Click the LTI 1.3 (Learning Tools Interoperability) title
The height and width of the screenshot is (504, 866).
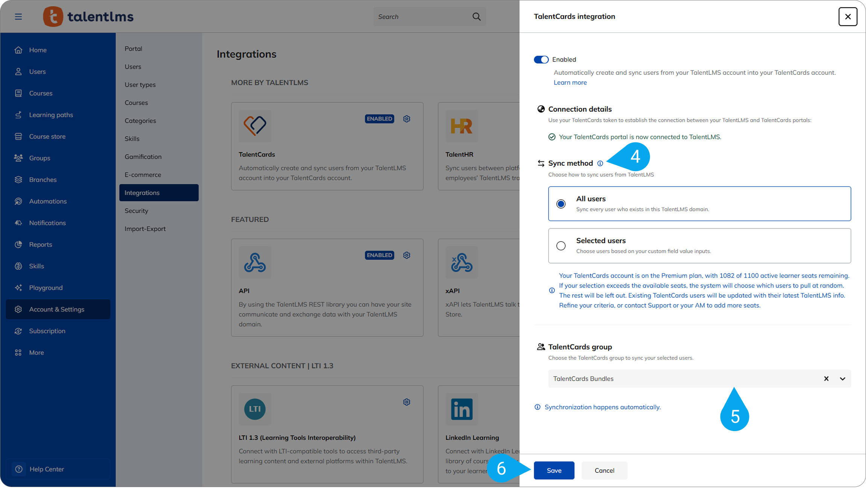[297, 437]
